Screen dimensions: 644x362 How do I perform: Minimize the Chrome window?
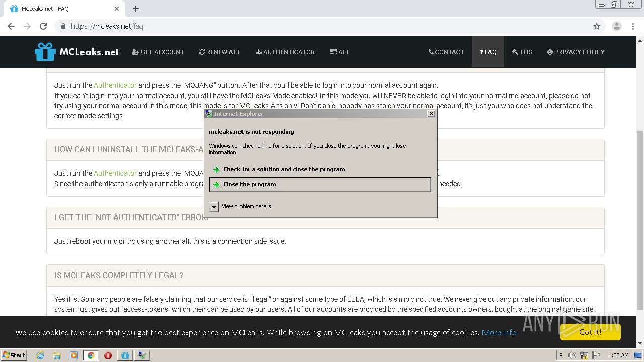pyautogui.click(x=602, y=5)
